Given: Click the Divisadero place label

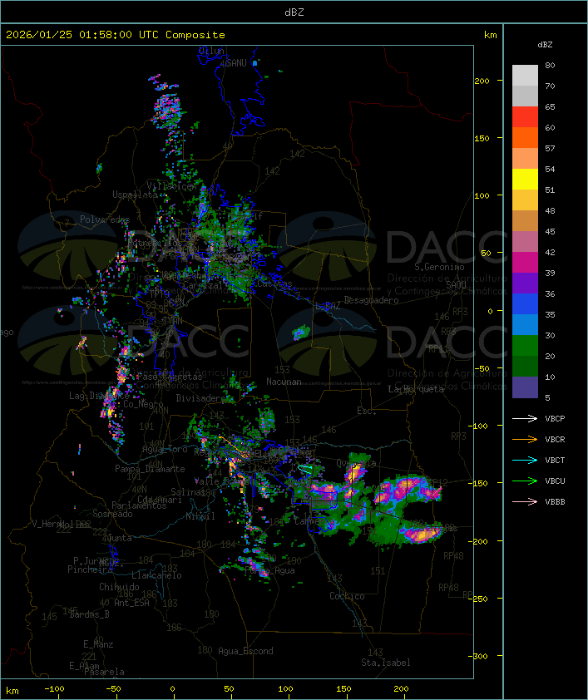Looking at the screenshot, I should click(201, 397).
